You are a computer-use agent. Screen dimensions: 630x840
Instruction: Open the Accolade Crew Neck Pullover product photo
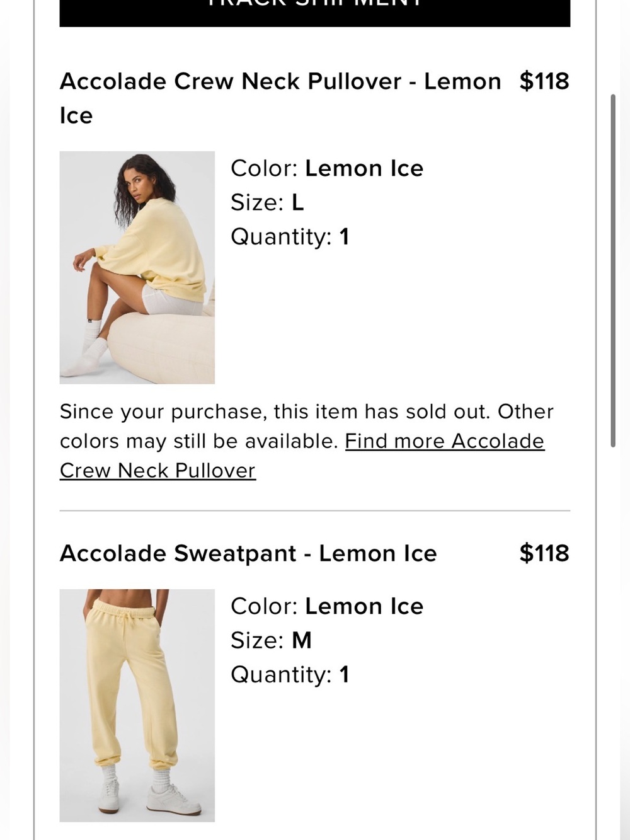click(137, 267)
